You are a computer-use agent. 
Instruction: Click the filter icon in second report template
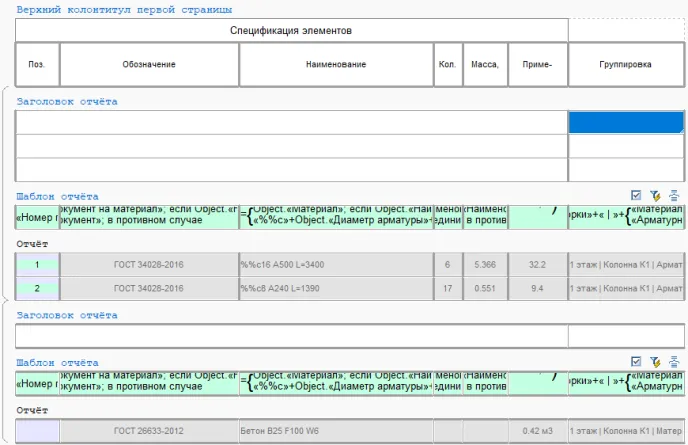(x=655, y=362)
